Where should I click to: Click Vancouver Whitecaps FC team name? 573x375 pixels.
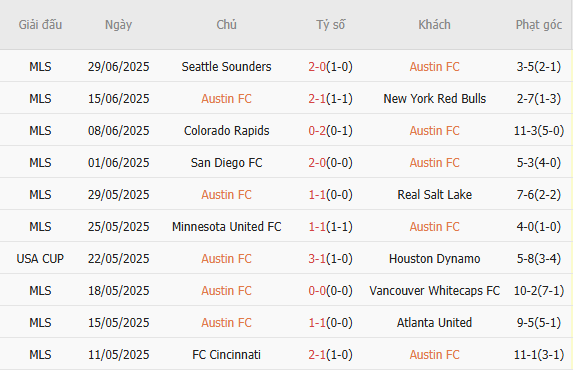435,291
